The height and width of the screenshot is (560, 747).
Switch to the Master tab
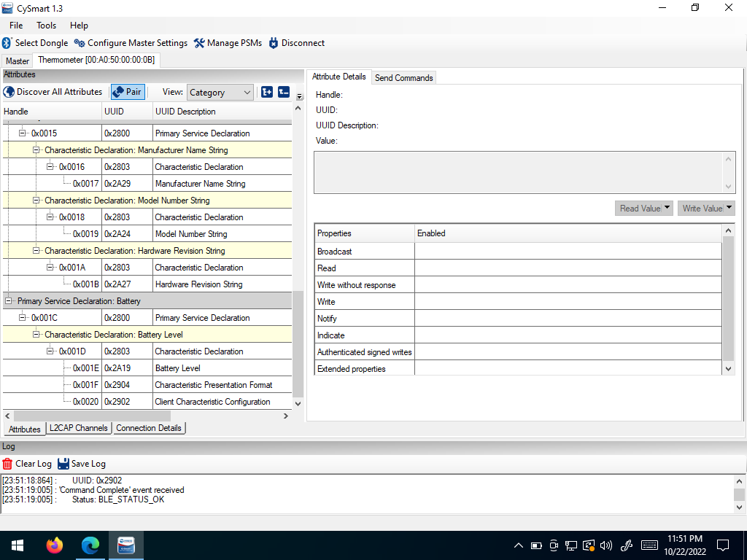pyautogui.click(x=18, y=61)
